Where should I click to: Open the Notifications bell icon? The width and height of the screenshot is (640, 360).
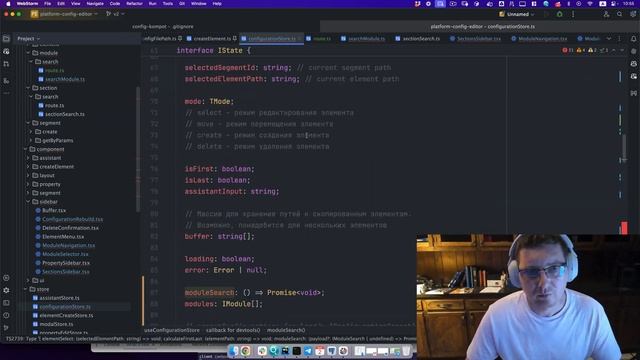[633, 39]
